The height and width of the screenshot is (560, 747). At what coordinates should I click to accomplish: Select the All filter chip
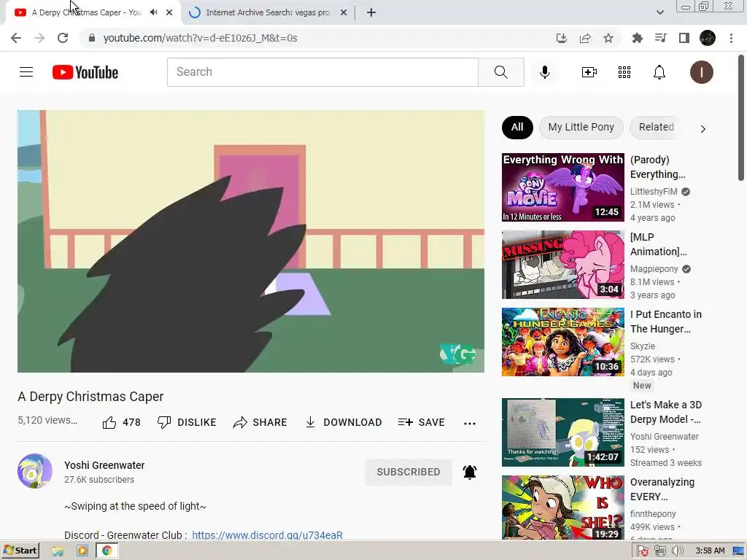pos(517,127)
